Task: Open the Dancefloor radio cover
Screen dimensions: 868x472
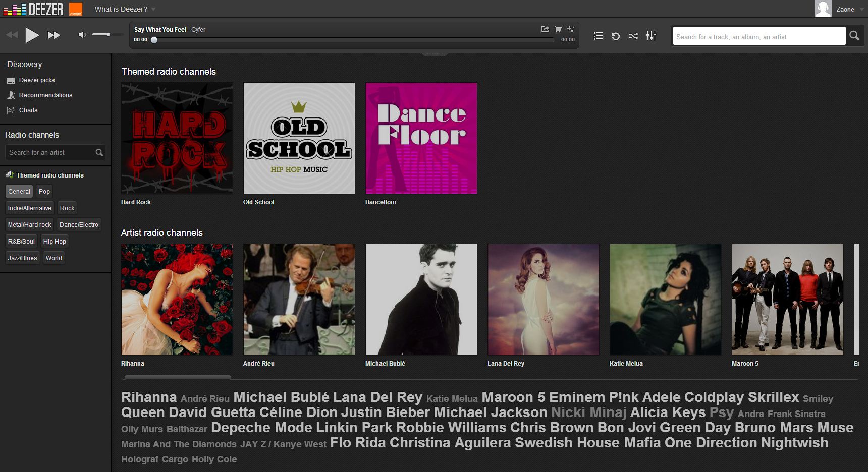Action: tap(421, 138)
